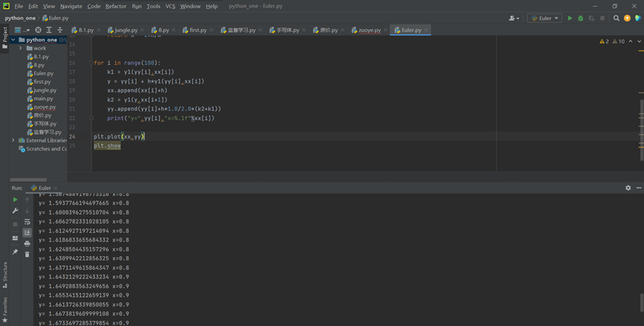The width and height of the screenshot is (644, 326).
Task: Click the colorful plugin icon at toolbar end
Action: coord(638,18)
